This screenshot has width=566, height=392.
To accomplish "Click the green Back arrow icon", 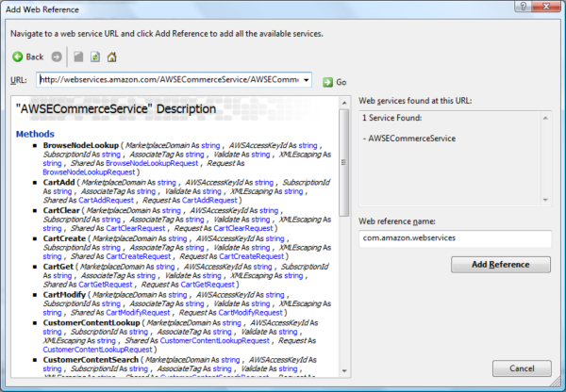I will click(x=17, y=57).
